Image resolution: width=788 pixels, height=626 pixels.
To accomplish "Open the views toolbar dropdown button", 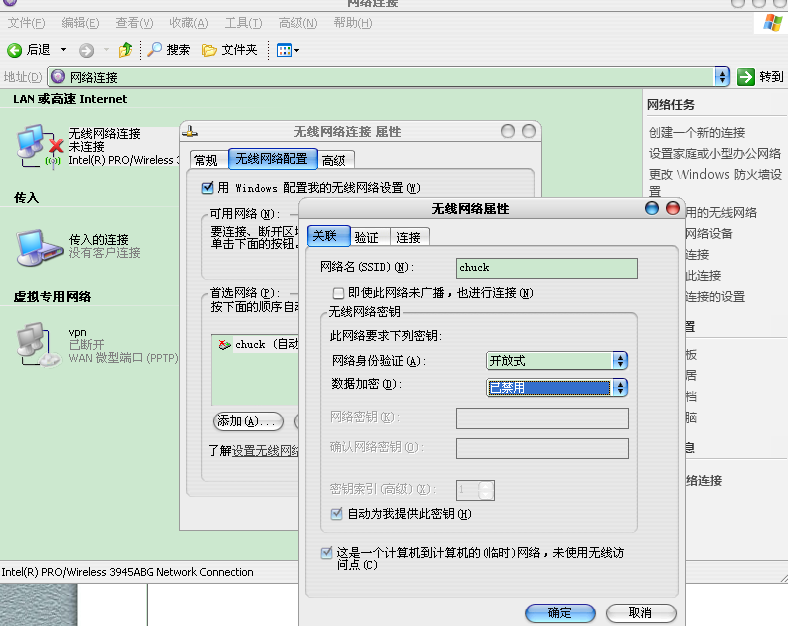I will tap(288, 50).
